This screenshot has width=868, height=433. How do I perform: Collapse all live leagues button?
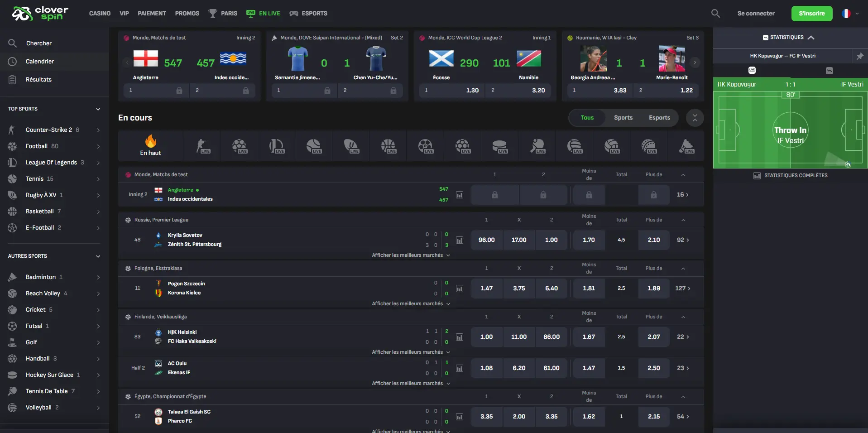[x=695, y=118]
